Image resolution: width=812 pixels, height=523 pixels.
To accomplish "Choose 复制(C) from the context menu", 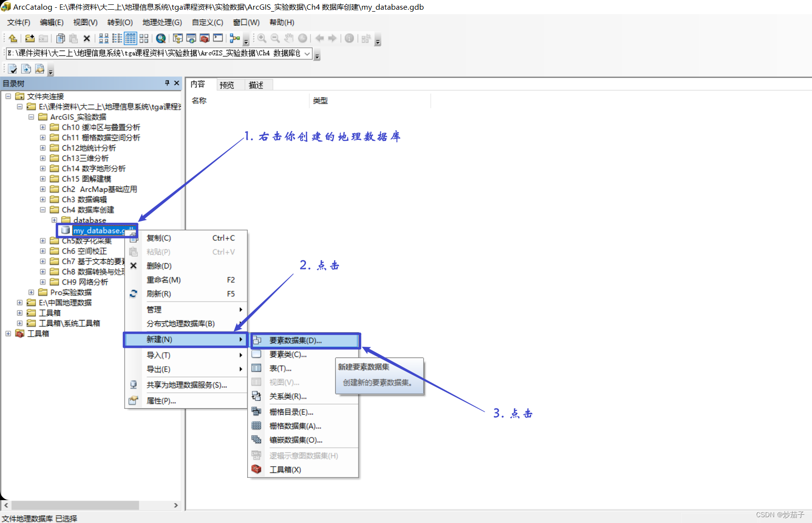I will coord(186,238).
